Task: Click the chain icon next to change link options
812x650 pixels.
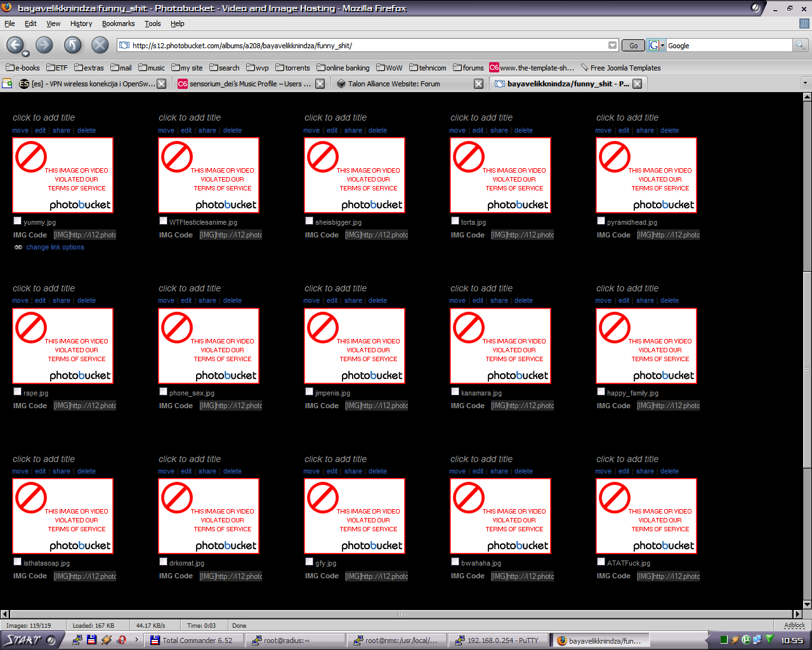Action: (18, 247)
